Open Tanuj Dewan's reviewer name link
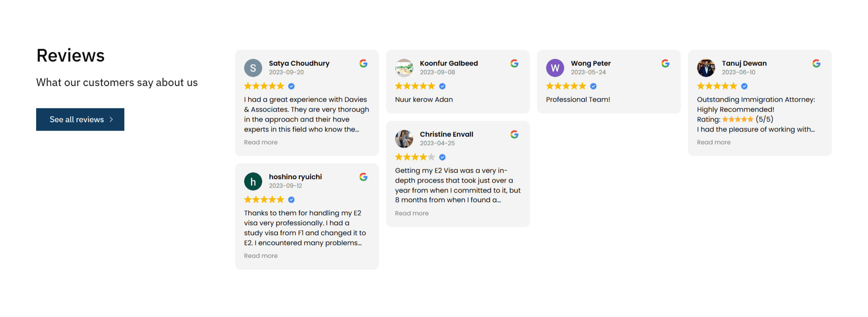This screenshot has width=868, height=317. click(x=744, y=63)
